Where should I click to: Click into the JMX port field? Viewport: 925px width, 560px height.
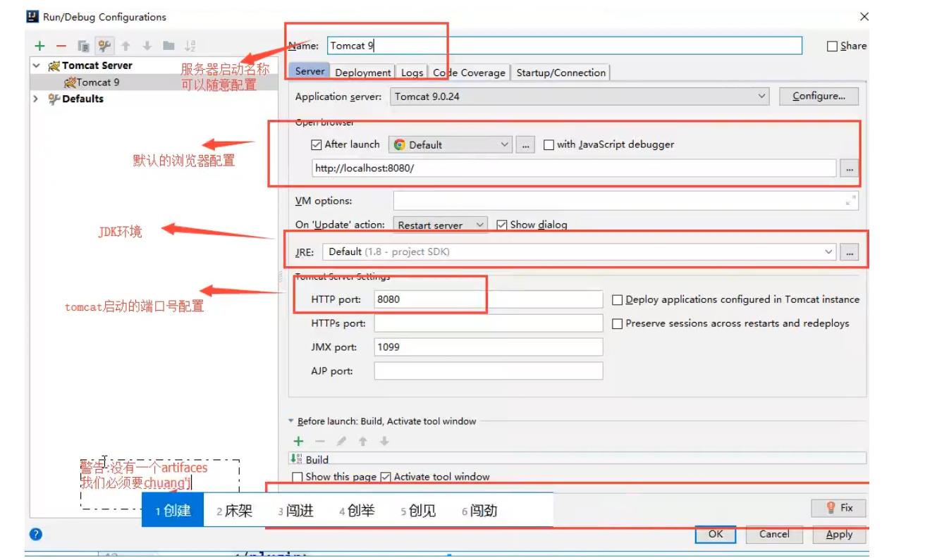[x=489, y=347]
